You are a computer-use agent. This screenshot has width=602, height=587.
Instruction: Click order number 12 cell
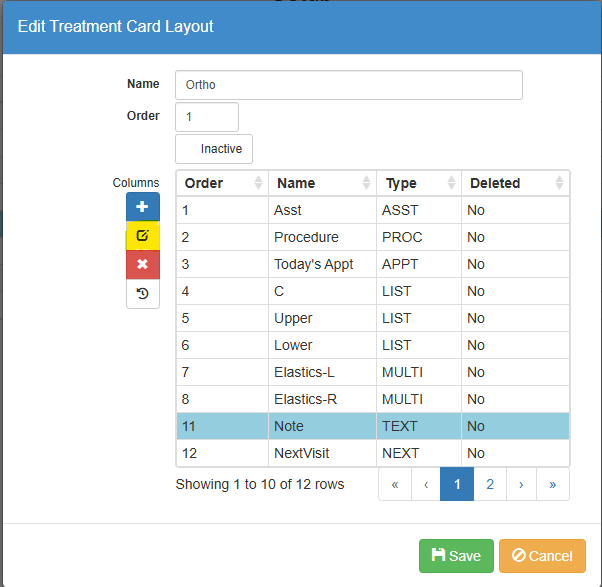222,453
